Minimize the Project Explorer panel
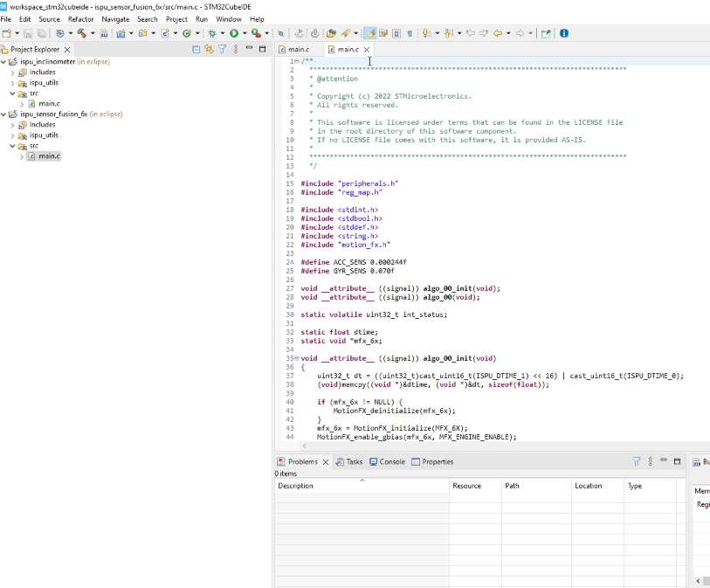The image size is (710, 588). (x=249, y=47)
